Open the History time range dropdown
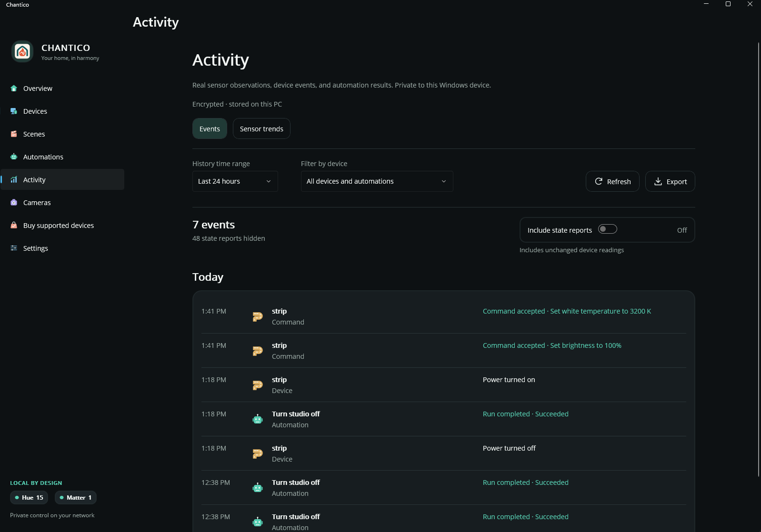The image size is (761, 532). pyautogui.click(x=235, y=181)
